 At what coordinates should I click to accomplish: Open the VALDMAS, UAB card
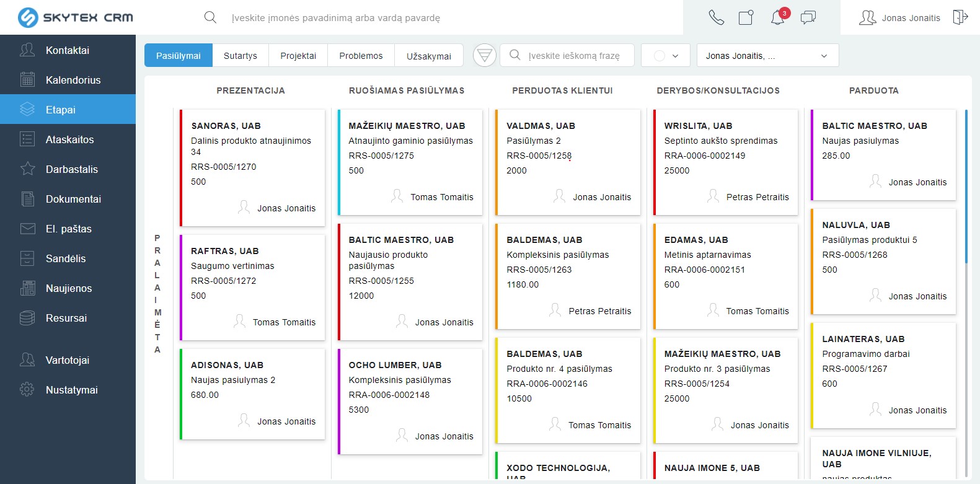pyautogui.click(x=568, y=162)
